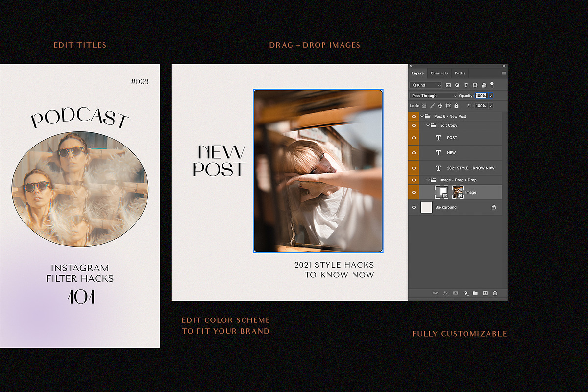Click the smart object filter icon

pos(484,85)
